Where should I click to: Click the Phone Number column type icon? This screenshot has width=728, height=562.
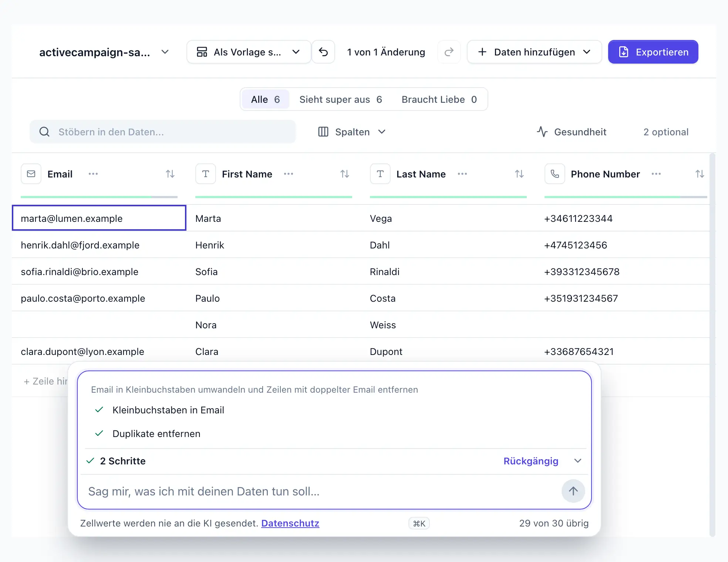pos(555,174)
